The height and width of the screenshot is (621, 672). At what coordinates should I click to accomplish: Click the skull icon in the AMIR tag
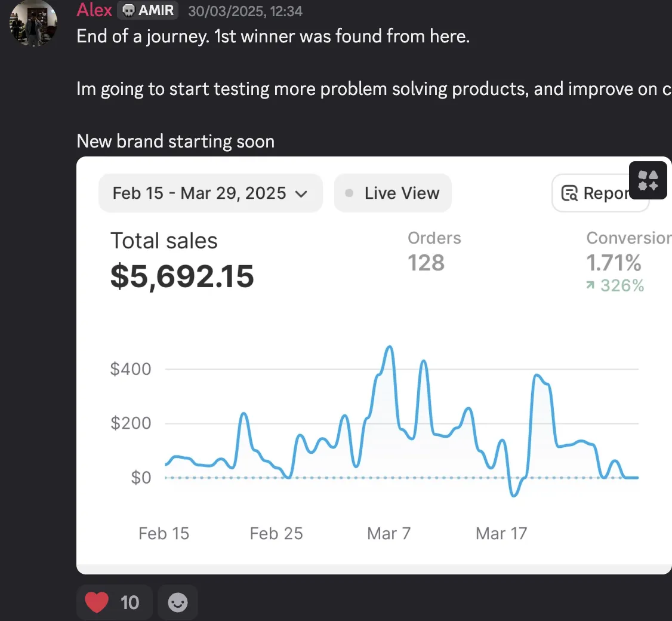[128, 10]
